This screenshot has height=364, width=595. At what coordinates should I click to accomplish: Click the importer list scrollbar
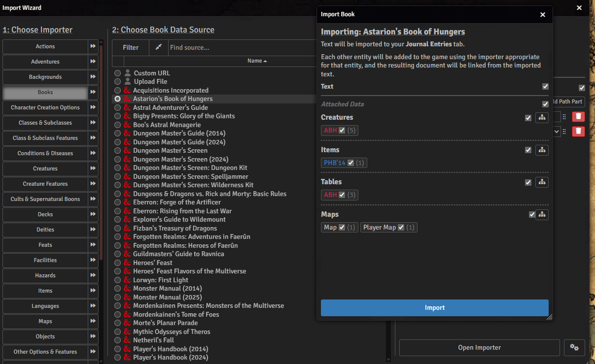point(101,153)
